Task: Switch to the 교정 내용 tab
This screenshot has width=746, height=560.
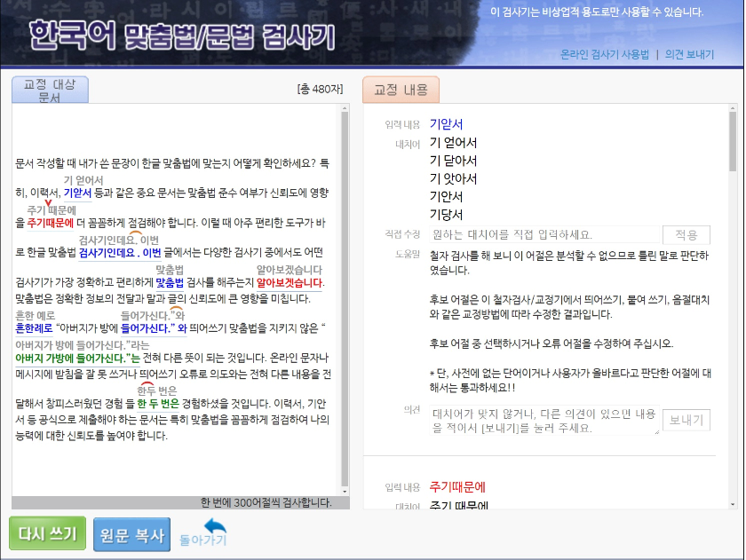Action: click(401, 89)
